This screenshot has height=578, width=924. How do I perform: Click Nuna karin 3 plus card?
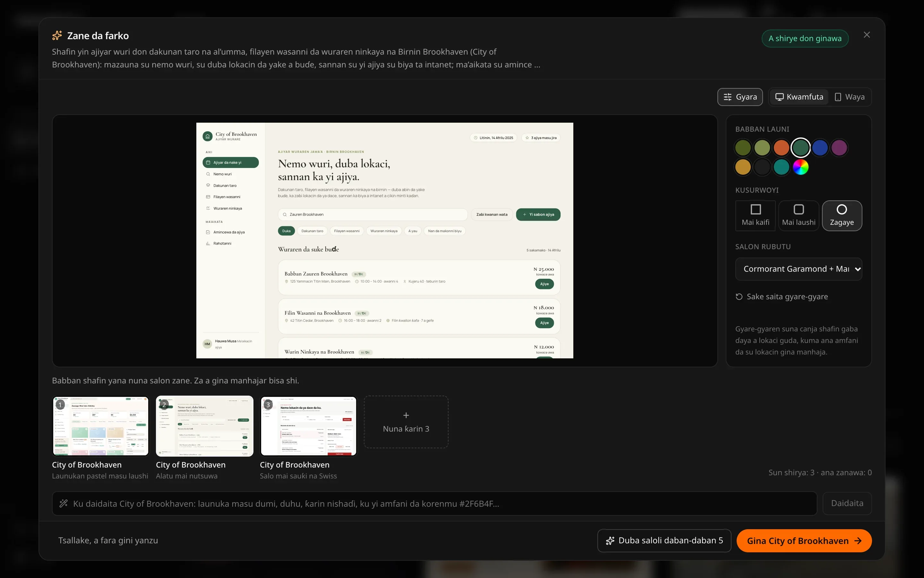pyautogui.click(x=406, y=422)
